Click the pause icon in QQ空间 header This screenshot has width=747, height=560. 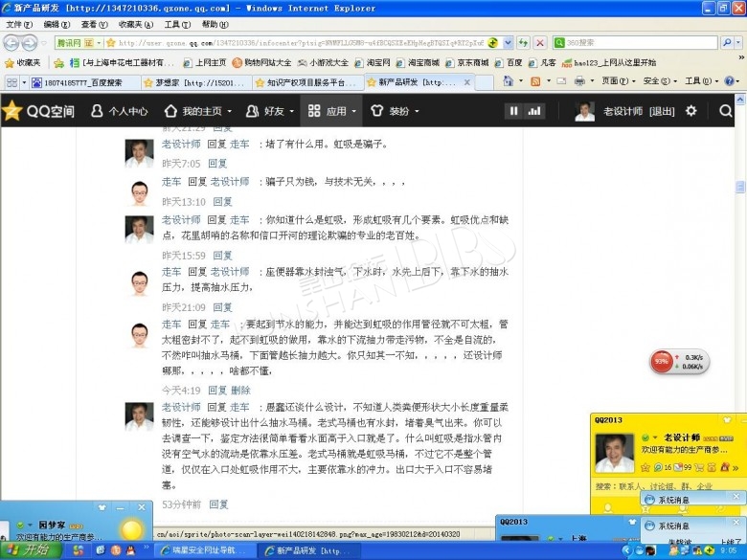pos(514,111)
